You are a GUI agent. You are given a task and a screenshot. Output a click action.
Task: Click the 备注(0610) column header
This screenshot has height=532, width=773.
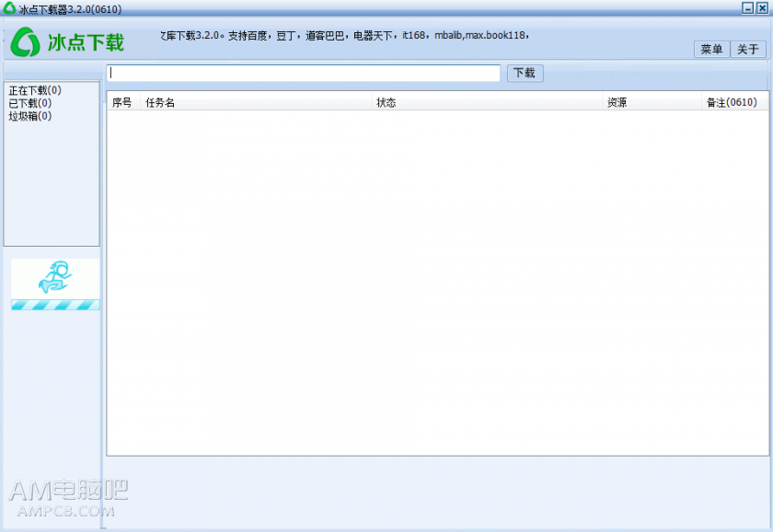tap(734, 102)
